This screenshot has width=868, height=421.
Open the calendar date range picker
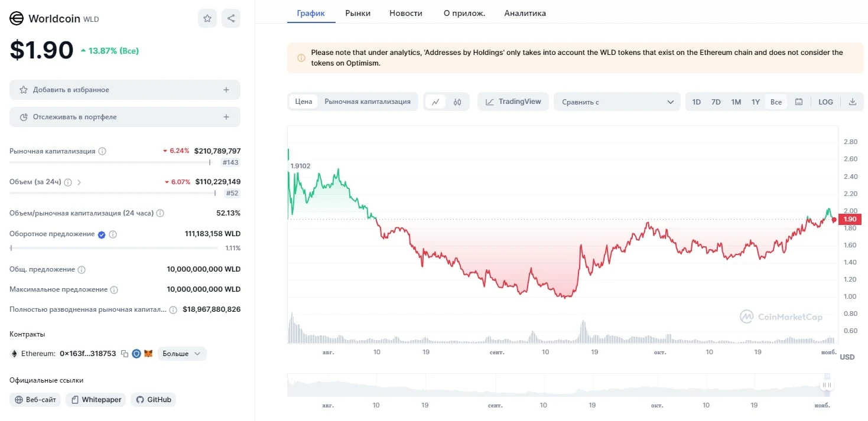[799, 102]
